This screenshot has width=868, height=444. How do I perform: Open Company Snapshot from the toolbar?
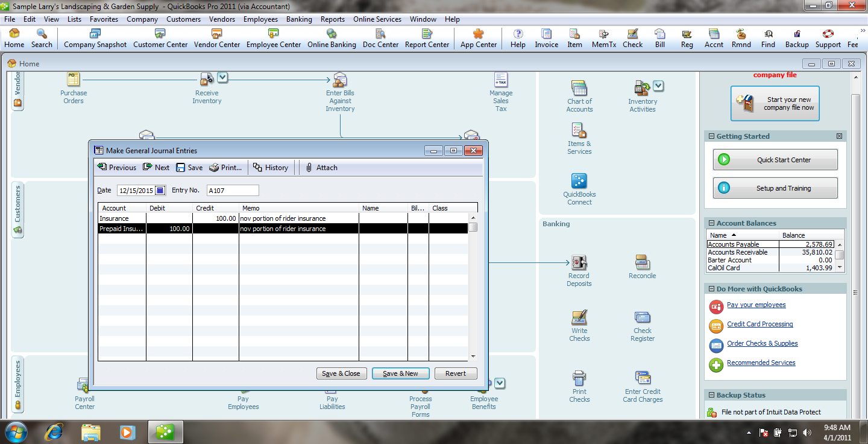click(x=95, y=38)
